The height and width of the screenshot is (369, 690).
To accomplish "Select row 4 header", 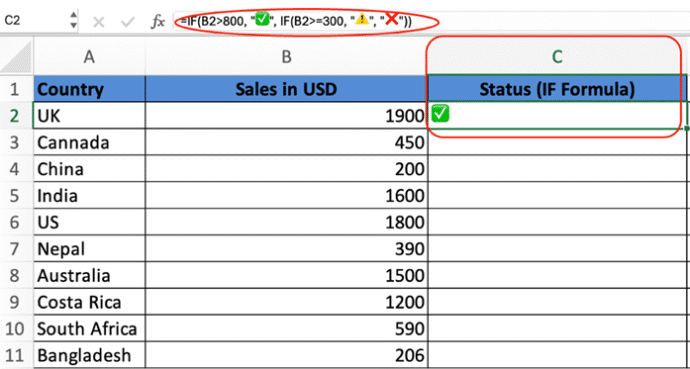I will pos(16,169).
